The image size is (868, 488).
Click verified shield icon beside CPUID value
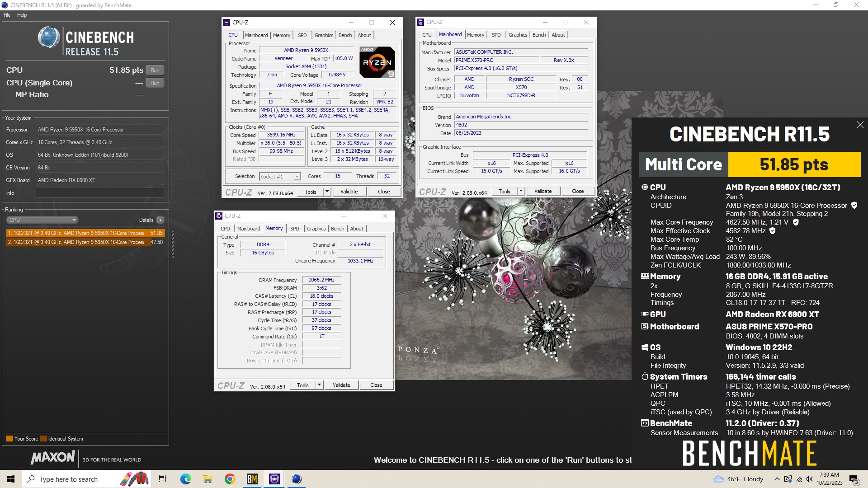click(854, 205)
